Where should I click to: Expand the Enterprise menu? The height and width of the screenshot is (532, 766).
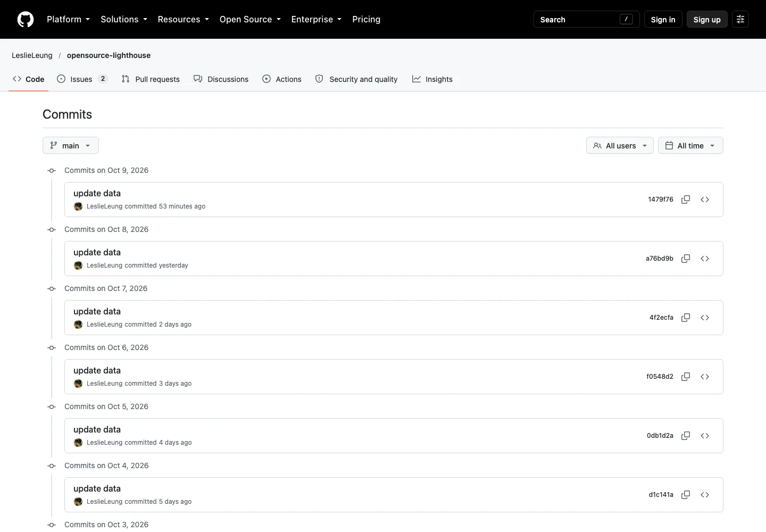(x=317, y=19)
